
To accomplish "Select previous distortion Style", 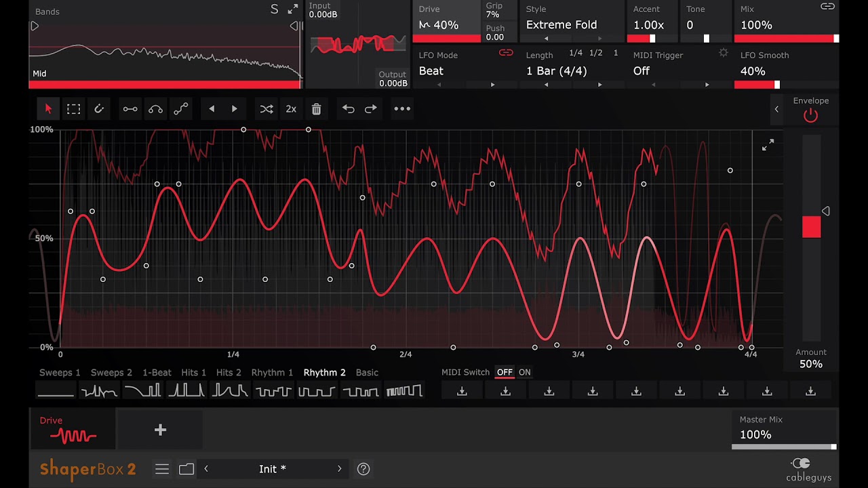I will tap(546, 39).
